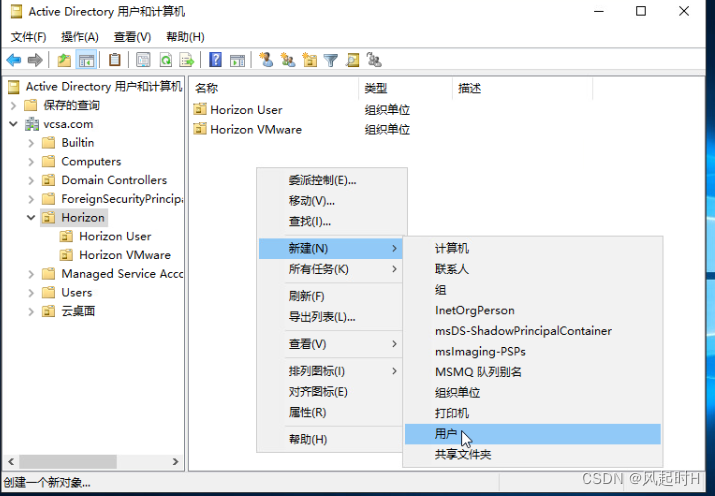Click the Back arrow toolbar icon

(x=14, y=60)
